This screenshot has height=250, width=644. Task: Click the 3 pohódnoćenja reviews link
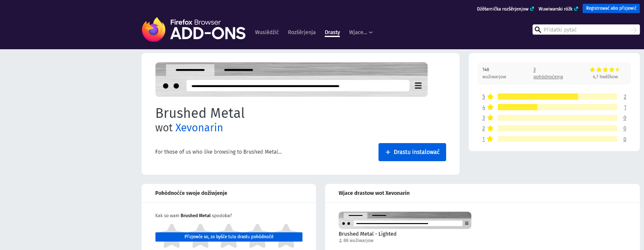point(548,77)
